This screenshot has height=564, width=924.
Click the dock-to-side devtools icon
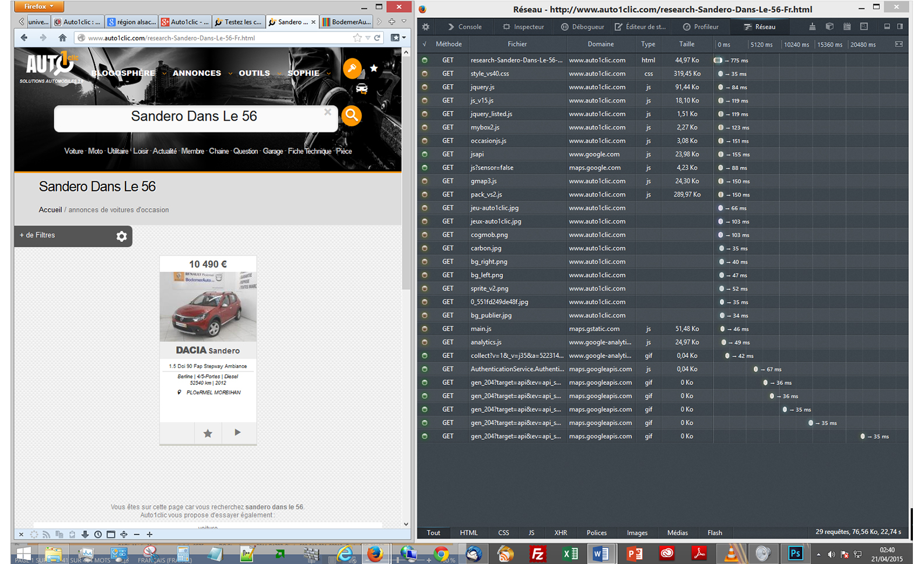(900, 27)
